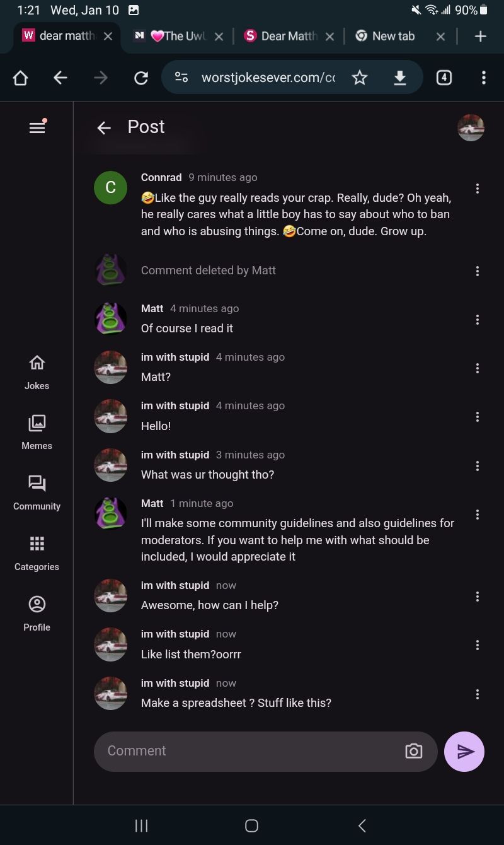
Task: Open tab switcher showing 4 tabs
Action: click(x=444, y=78)
